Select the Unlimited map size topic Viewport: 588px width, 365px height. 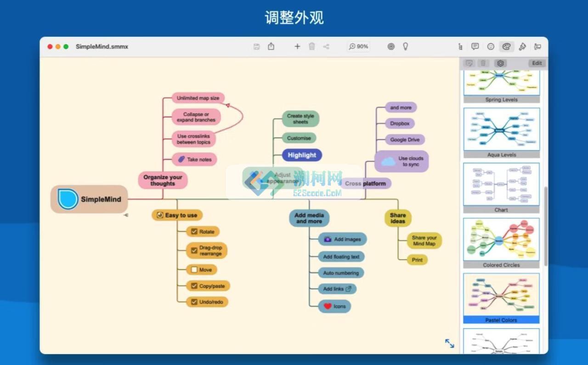coord(198,98)
